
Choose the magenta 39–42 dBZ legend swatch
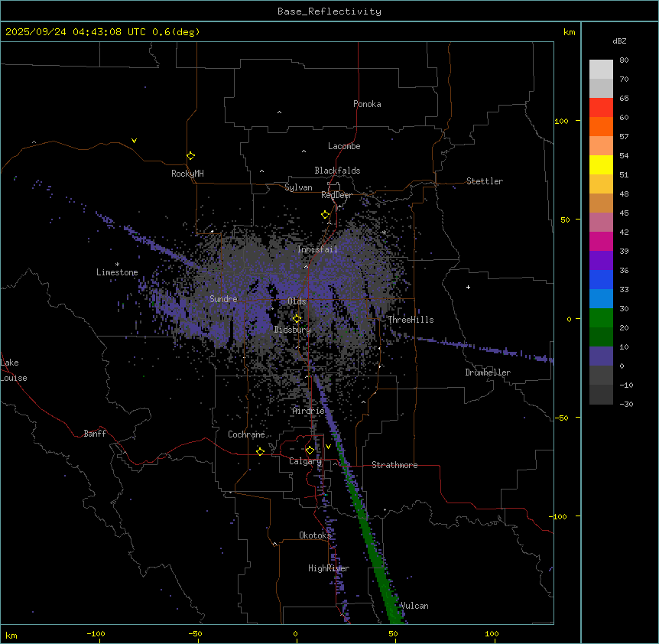[601, 241]
